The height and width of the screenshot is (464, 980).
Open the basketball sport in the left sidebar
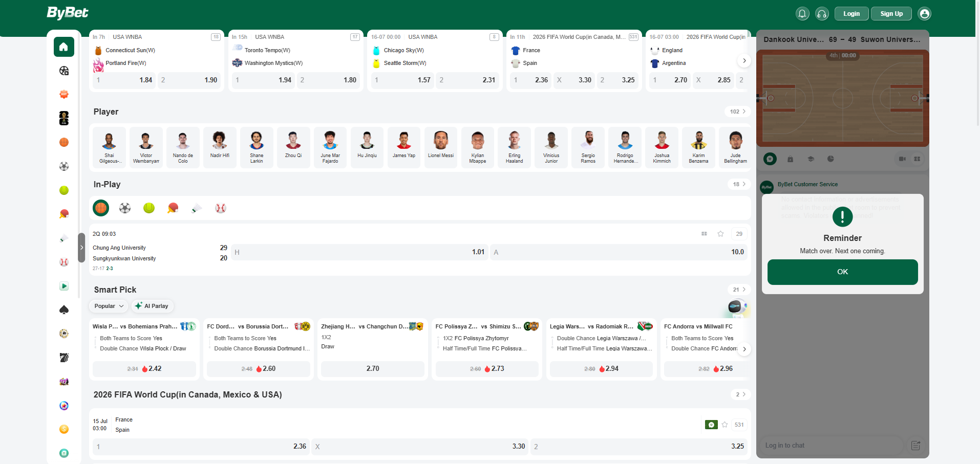point(64,142)
